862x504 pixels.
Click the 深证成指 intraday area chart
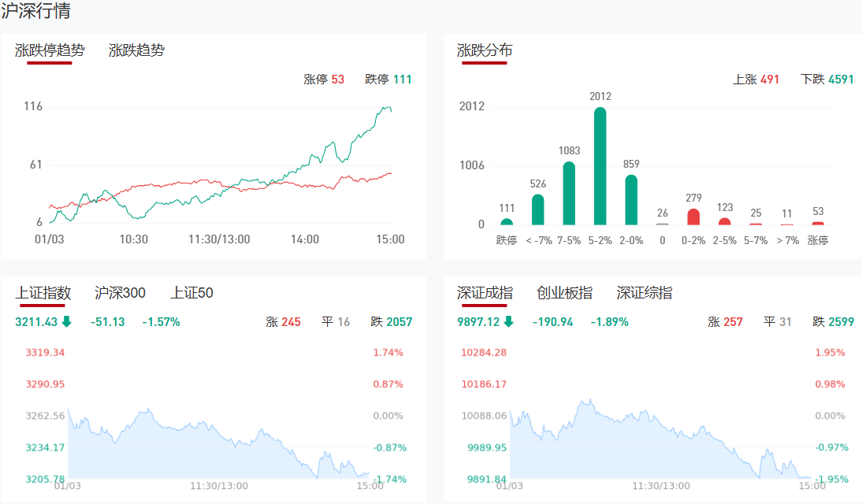tap(660, 439)
